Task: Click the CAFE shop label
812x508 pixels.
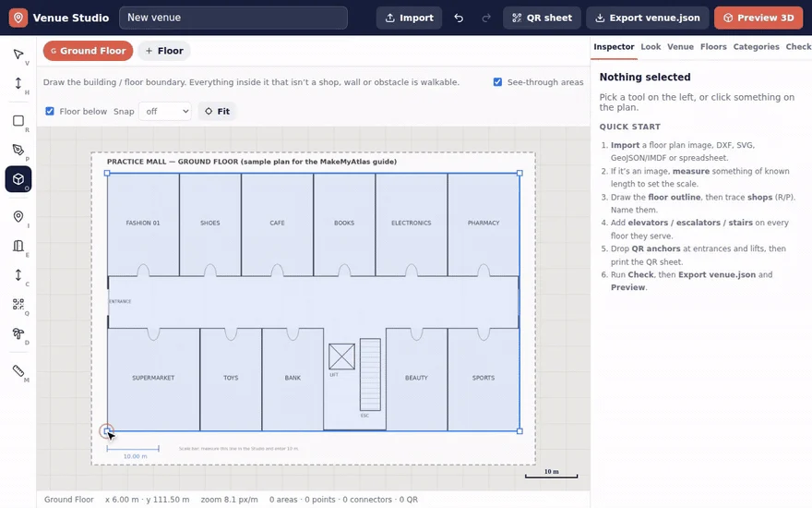Action: click(x=277, y=223)
